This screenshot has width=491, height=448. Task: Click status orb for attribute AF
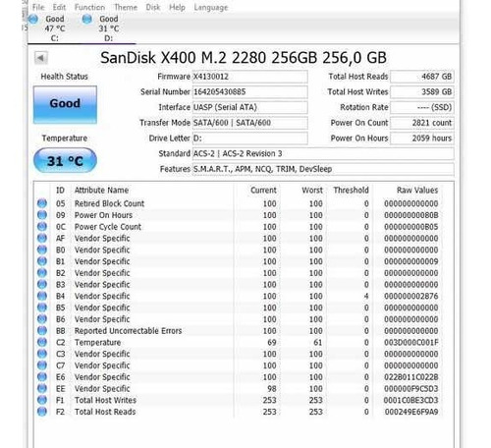[x=42, y=238]
